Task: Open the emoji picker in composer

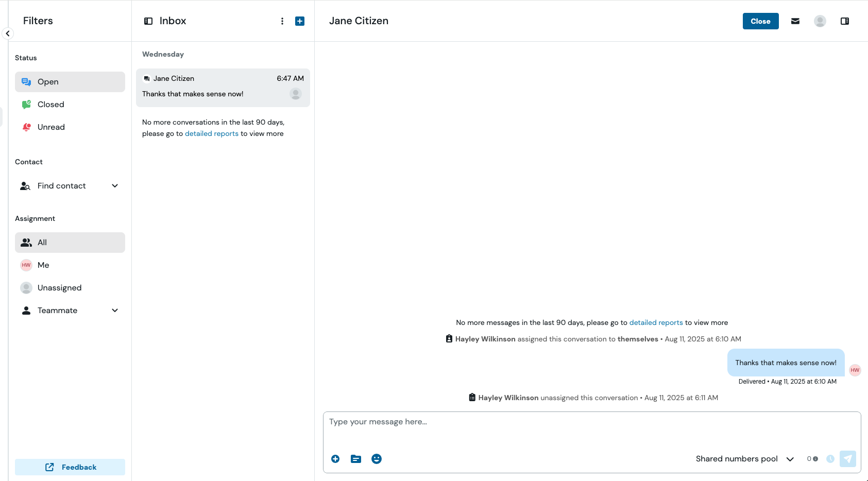Action: pos(376,458)
